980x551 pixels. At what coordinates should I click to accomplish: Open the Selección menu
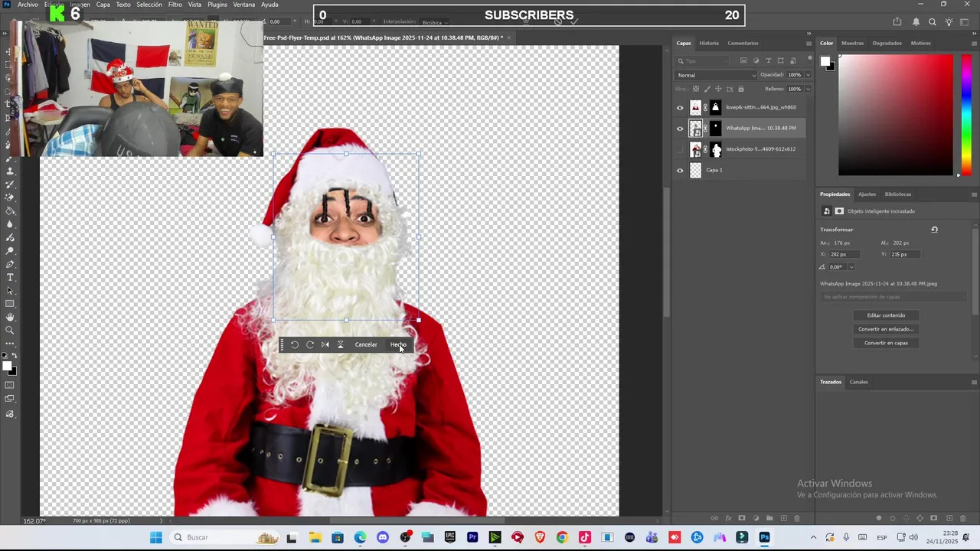pos(149,5)
